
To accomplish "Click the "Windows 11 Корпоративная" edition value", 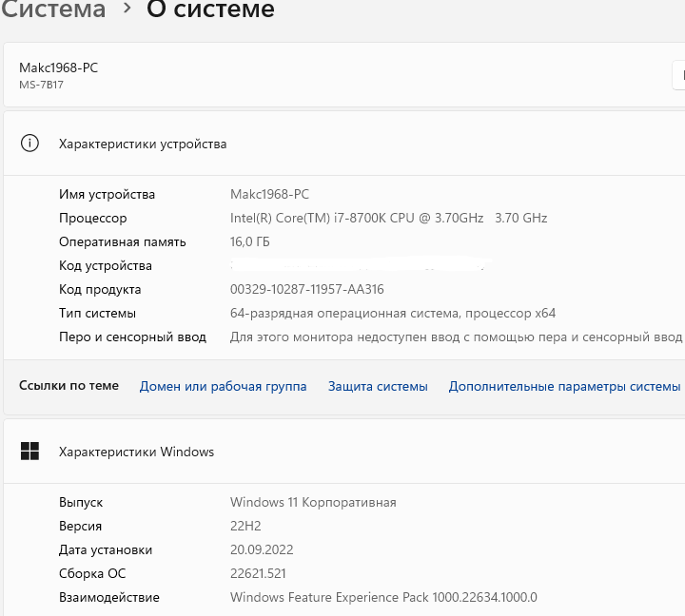I will click(x=313, y=502).
